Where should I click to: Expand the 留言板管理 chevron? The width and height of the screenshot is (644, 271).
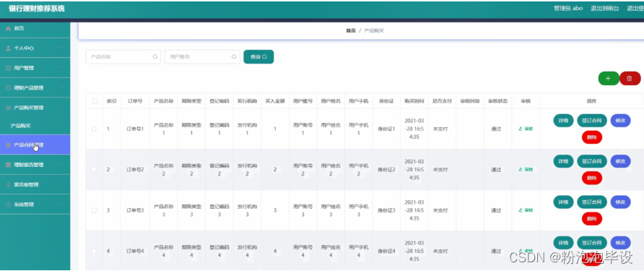61,184
